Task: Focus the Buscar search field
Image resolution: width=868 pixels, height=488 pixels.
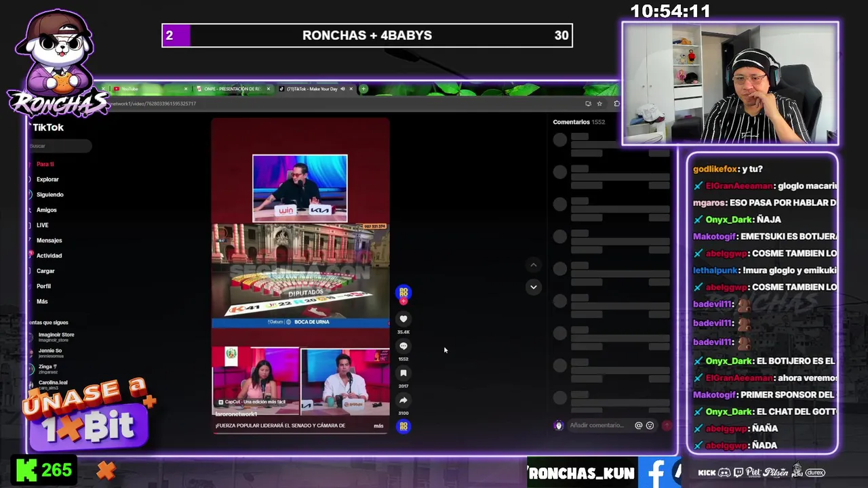Action: coord(60,146)
